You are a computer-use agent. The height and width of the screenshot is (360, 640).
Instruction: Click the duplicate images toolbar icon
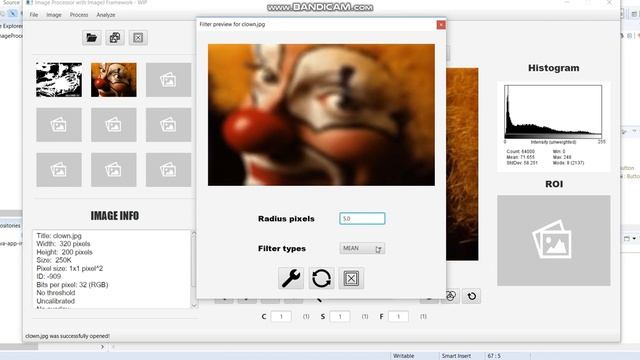(x=115, y=38)
